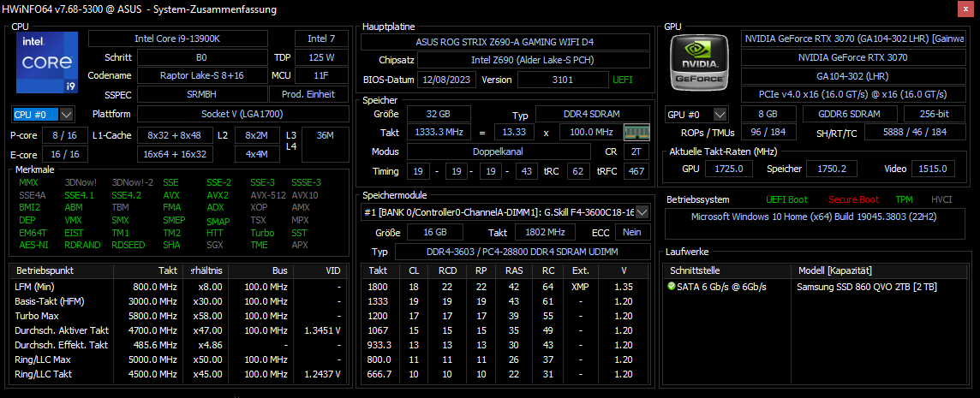The image size is (980, 398).
Task: Select the 666.7 memory timing row
Action: click(505, 374)
